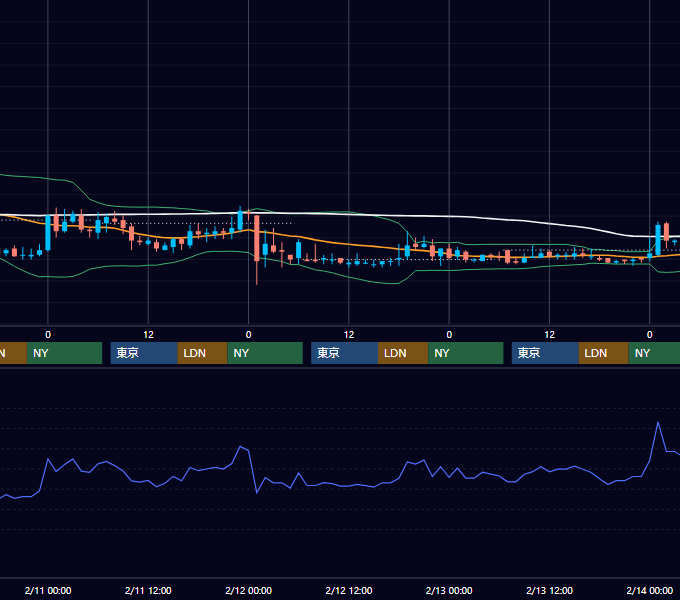Image resolution: width=680 pixels, height=600 pixels.
Task: Select the 東京 session block on 2/12
Action: (x=344, y=353)
